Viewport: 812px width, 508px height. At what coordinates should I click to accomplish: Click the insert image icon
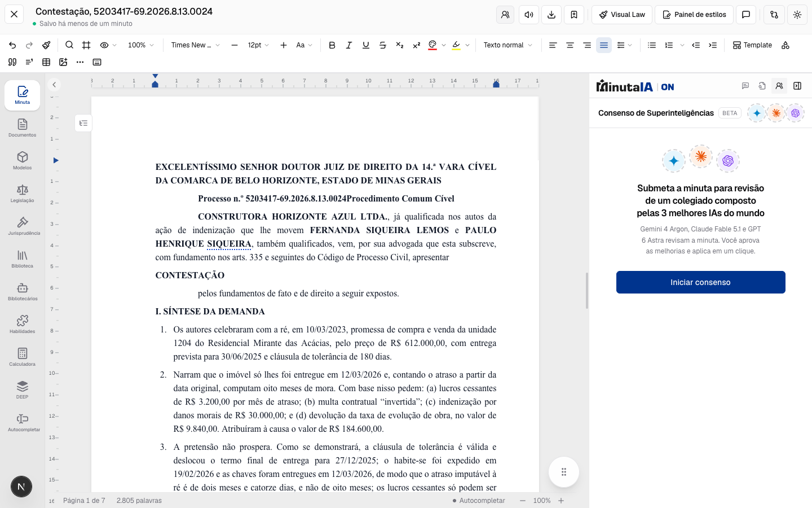pyautogui.click(x=63, y=62)
